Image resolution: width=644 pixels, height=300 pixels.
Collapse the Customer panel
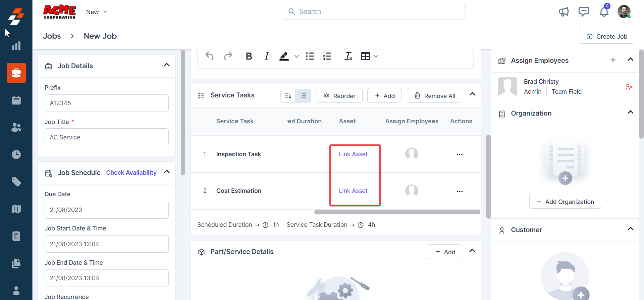click(x=631, y=229)
